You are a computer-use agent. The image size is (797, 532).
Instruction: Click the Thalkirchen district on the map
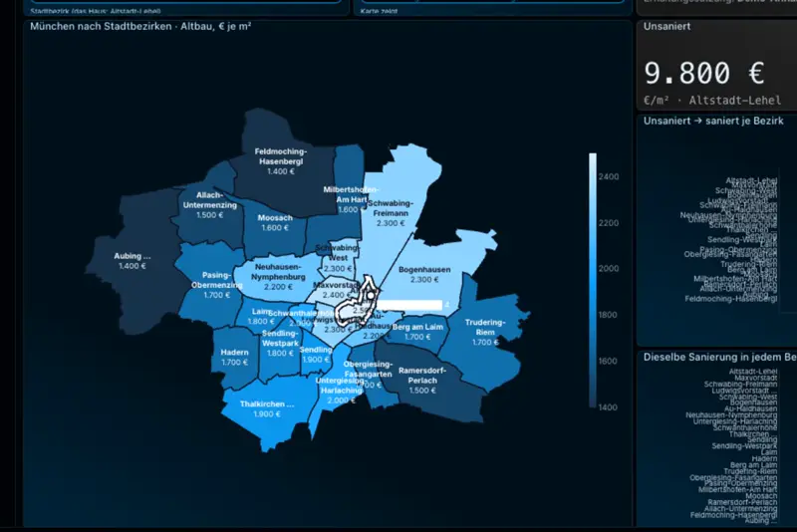tap(267, 408)
